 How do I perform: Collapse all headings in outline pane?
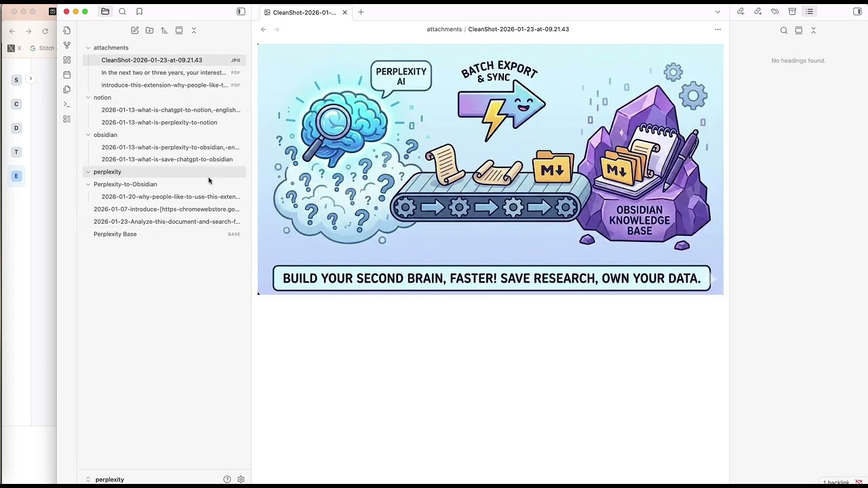click(x=814, y=30)
